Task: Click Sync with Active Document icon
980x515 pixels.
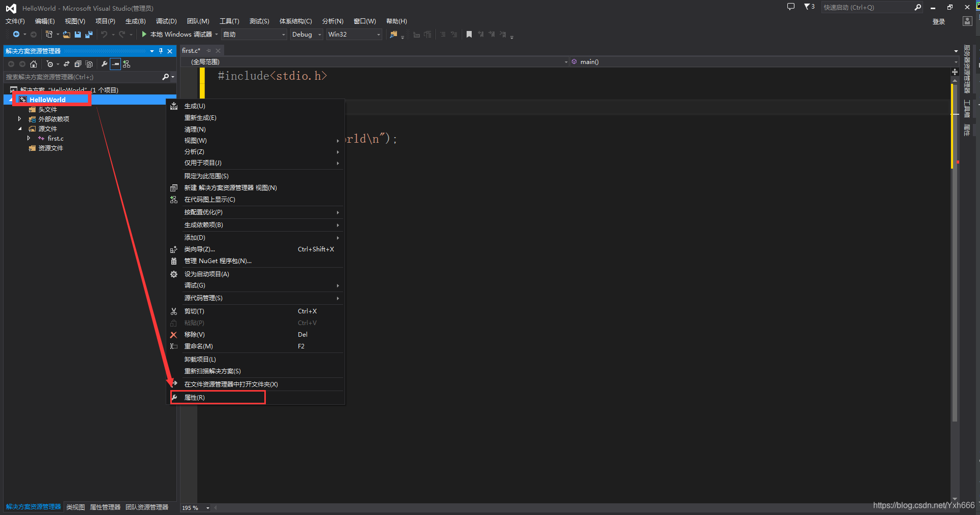Action: coord(67,64)
